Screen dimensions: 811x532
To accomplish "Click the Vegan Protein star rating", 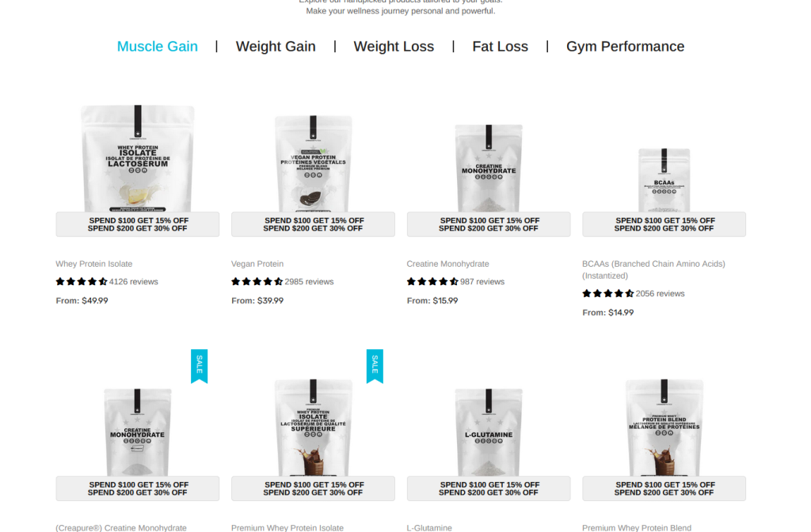I will click(257, 282).
